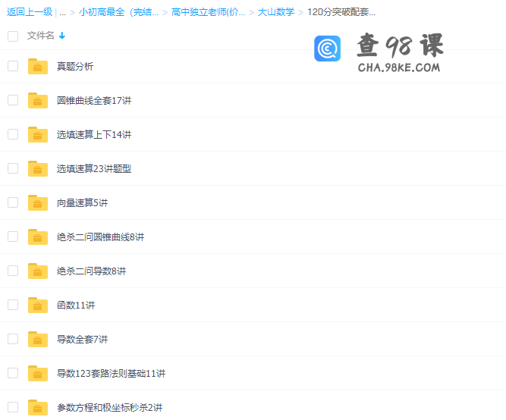Expand the collapsed breadcrumb ellipsis
Viewport: 506px width, 420px height.
[x=62, y=12]
